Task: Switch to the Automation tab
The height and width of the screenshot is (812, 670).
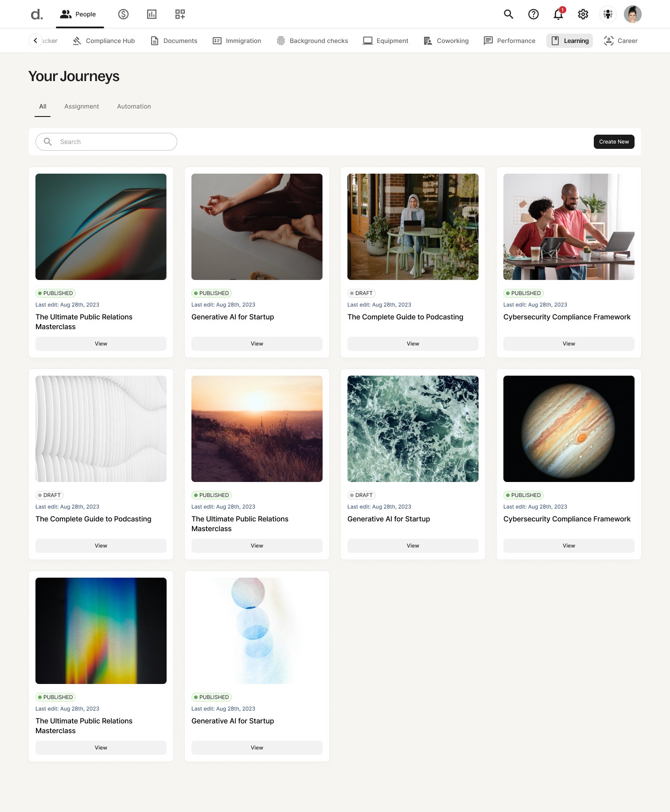Action: coord(134,106)
